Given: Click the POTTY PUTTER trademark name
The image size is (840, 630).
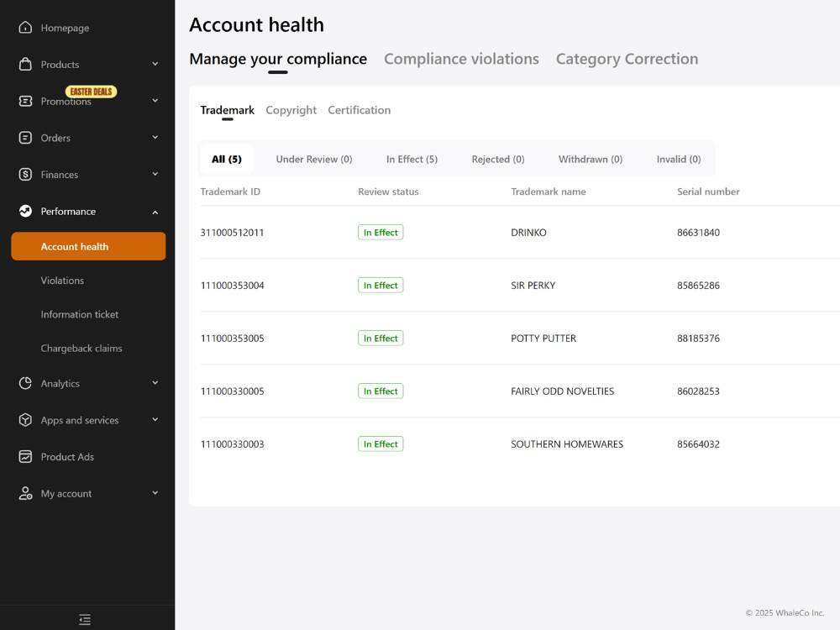Looking at the screenshot, I should pos(543,339).
